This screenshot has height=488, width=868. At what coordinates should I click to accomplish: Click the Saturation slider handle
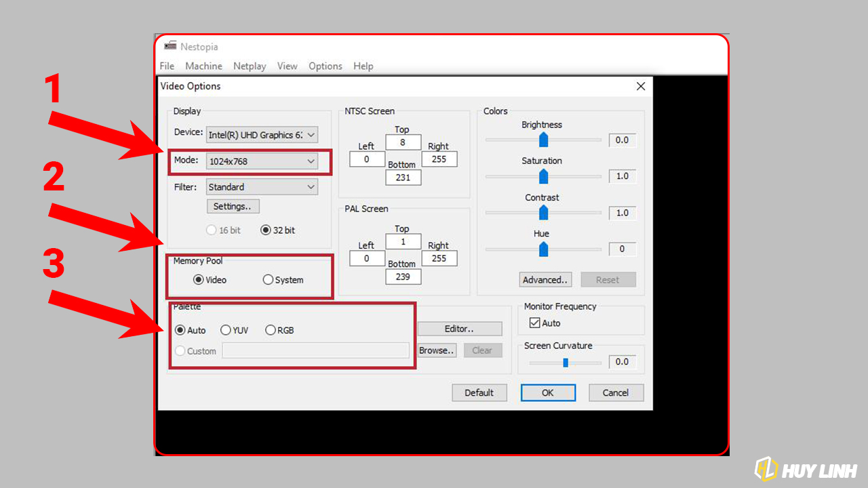click(543, 176)
